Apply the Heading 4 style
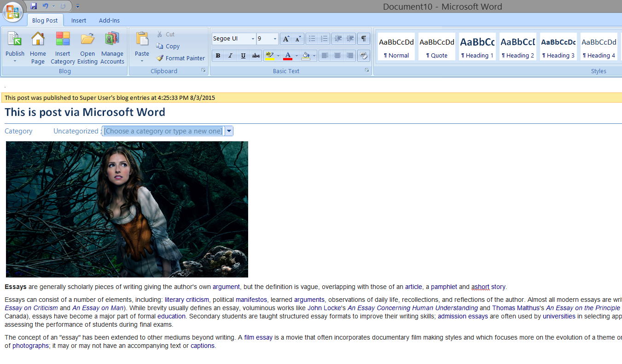The image size is (622, 364). click(x=599, y=46)
